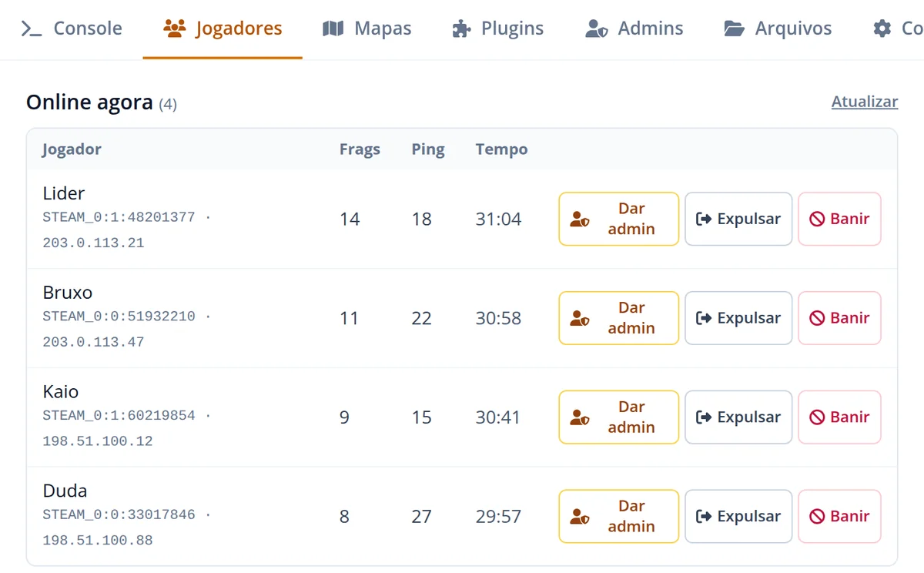Kick player Bruxo with Expulsar

(x=738, y=318)
